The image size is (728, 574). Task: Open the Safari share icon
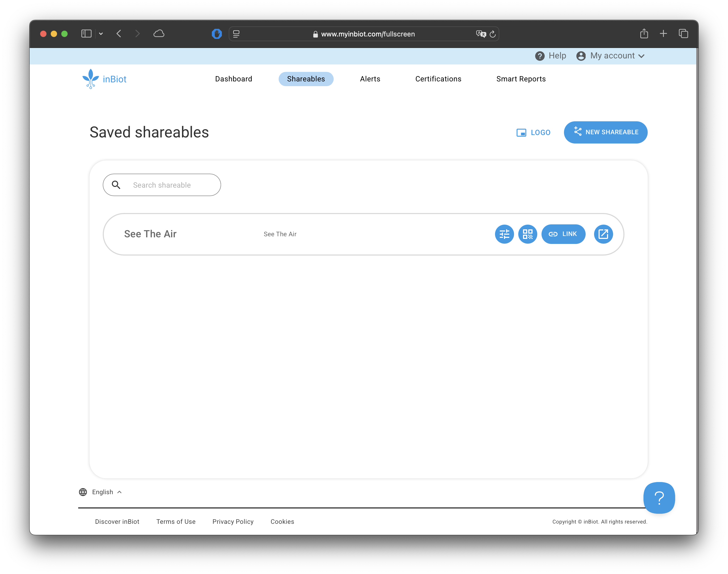644,34
